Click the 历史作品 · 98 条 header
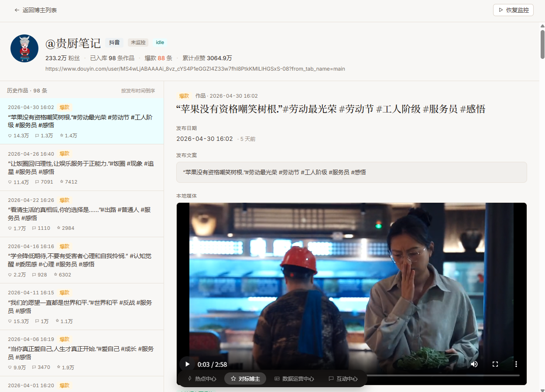This screenshot has width=545, height=392. tap(27, 91)
